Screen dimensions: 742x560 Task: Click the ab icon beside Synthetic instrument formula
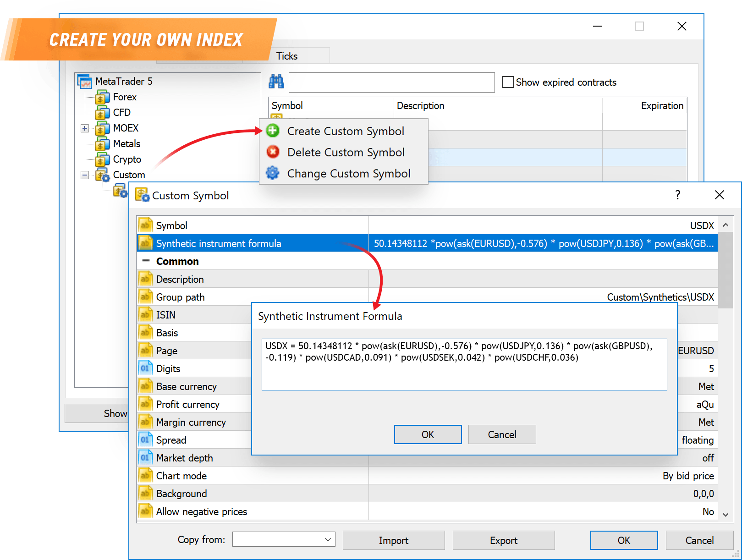(145, 243)
